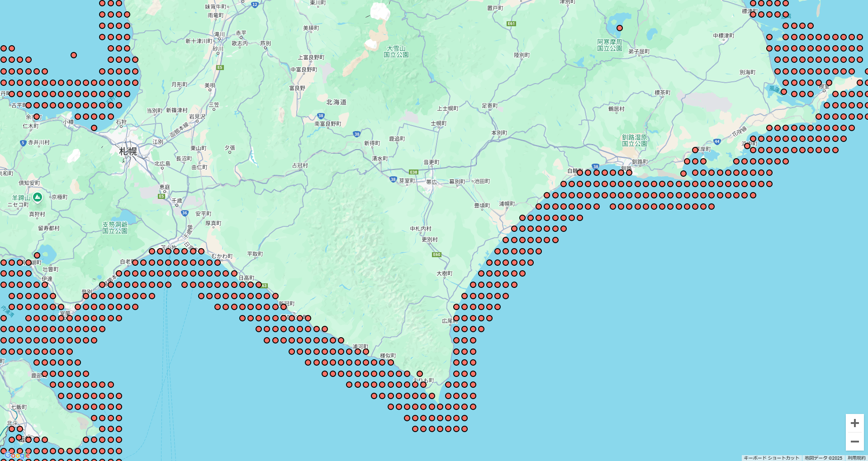The width and height of the screenshot is (868, 461).
Task: Click the 支笏洞爺国立公園 park label
Action: pyautogui.click(x=115, y=227)
